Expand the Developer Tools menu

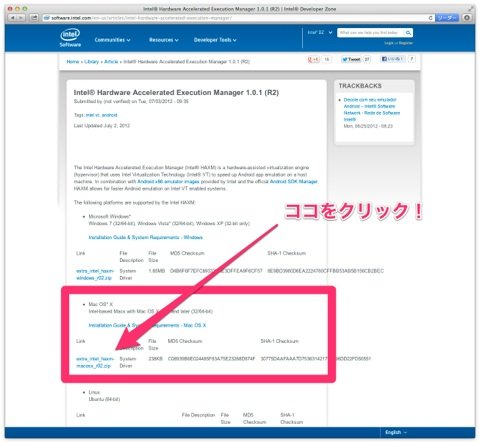tap(215, 40)
